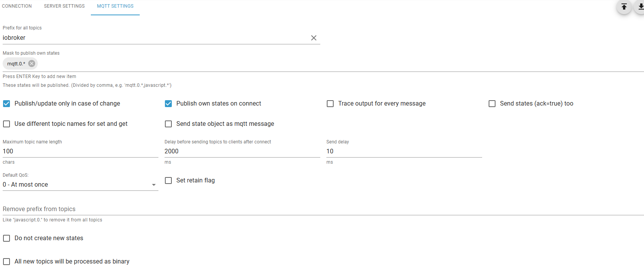Image resolution: width=644 pixels, height=270 pixels.
Task: Click the QoS dropdown arrow
Action: pyautogui.click(x=154, y=185)
